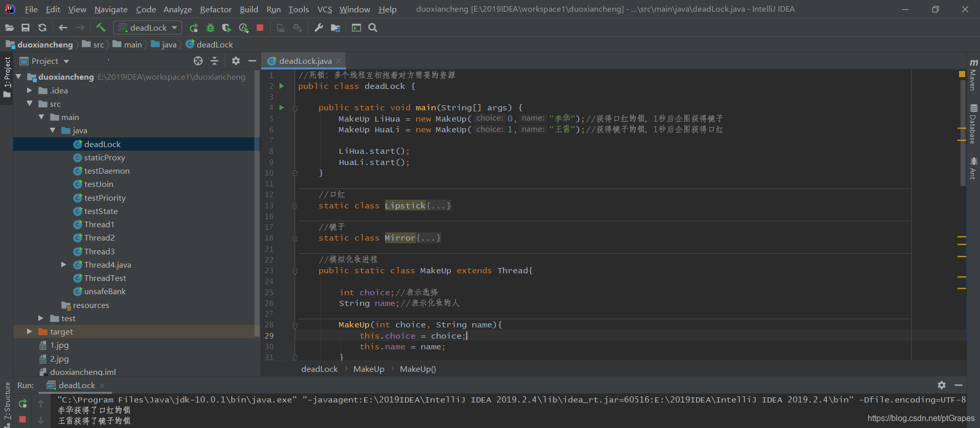Open the Refactor menu
Screen dimensions: 980x428
216,9
